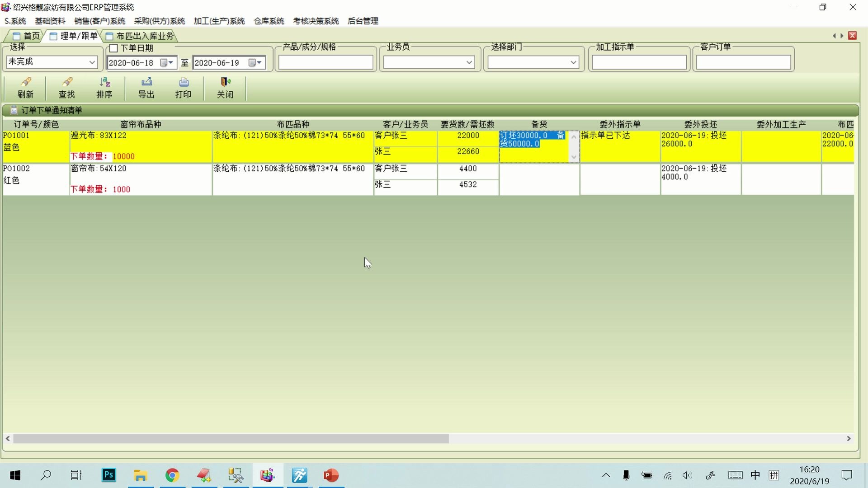The width and height of the screenshot is (868, 488).
Task: Click horizontal scrollbar right arrow
Action: 849,439
